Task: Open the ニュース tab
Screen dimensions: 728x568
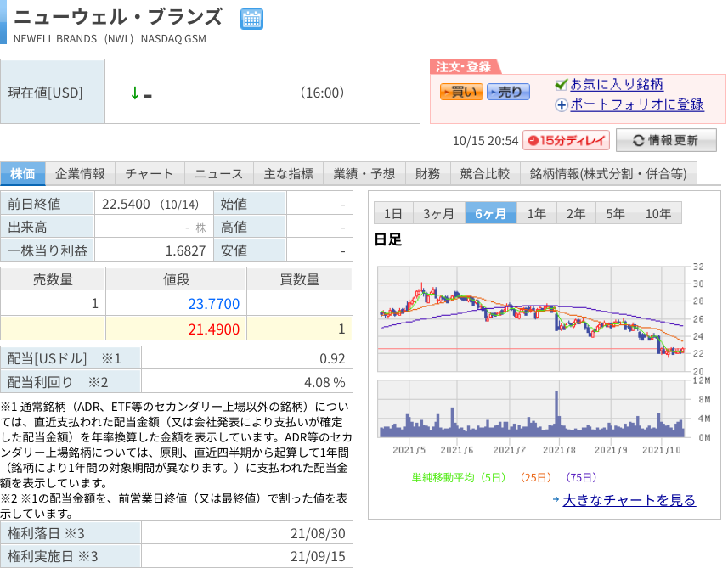Action: pos(218,173)
